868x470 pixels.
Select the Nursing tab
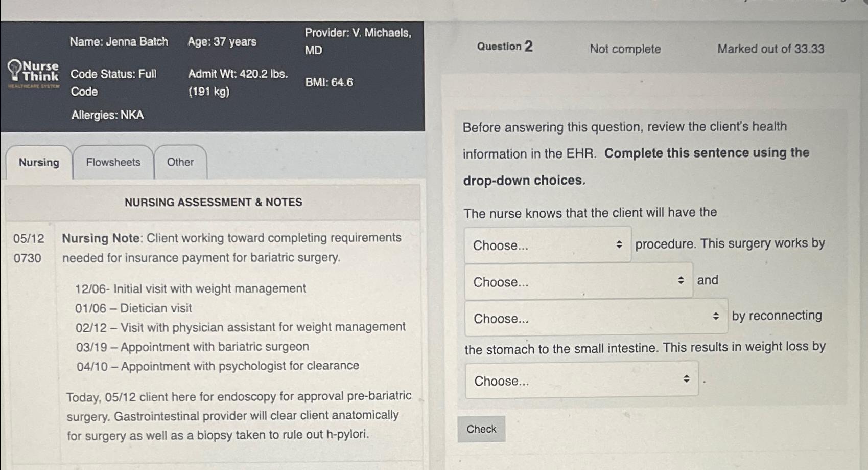click(x=39, y=163)
